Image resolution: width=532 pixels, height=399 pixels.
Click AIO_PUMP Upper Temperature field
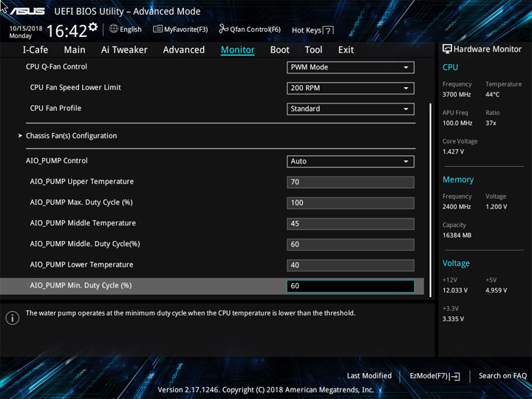point(350,183)
